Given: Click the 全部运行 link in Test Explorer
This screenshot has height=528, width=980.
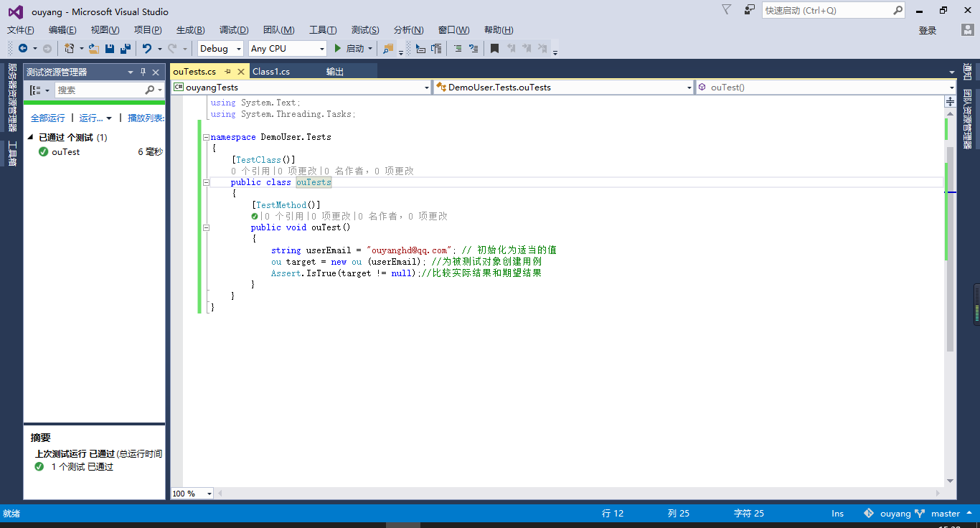Looking at the screenshot, I should pyautogui.click(x=47, y=118).
